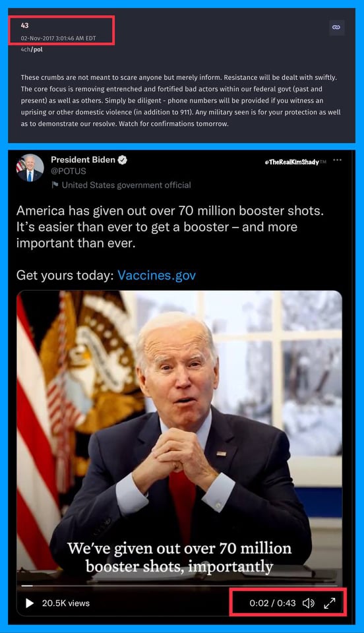Click the blue verified badge next to President Biden
The width and height of the screenshot is (364, 633).
tap(123, 160)
